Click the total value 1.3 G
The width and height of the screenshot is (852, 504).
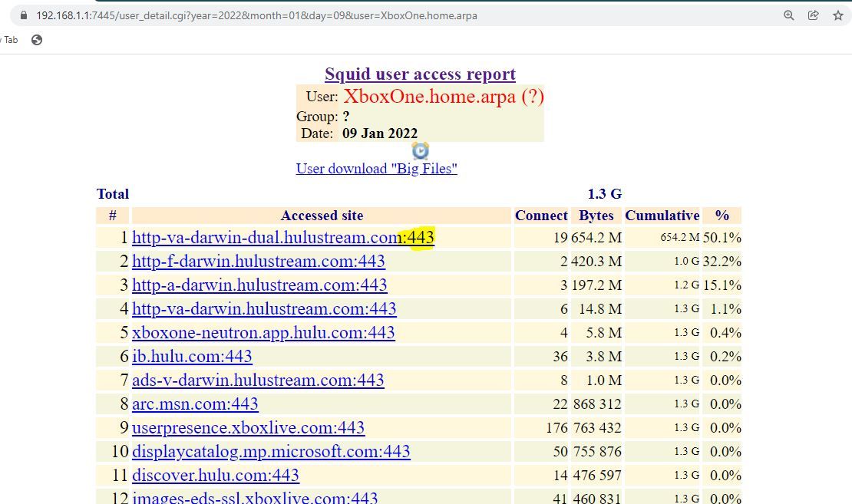tap(605, 194)
